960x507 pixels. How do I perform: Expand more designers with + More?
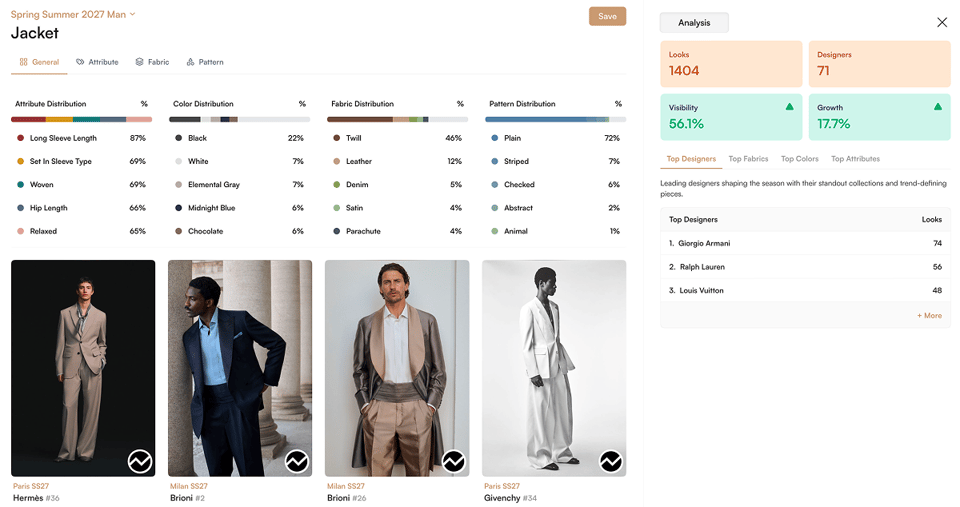click(929, 315)
